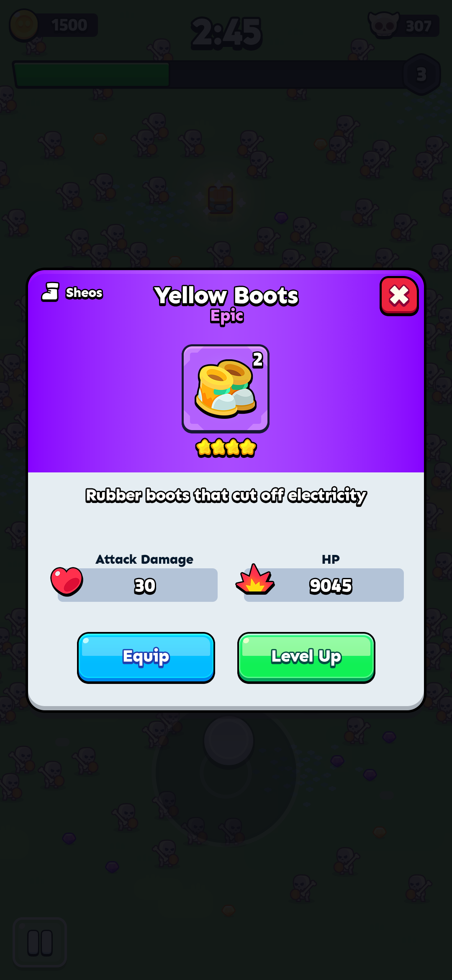This screenshot has height=980, width=452.
Task: Close the Yellow Boots popup
Action: (399, 296)
